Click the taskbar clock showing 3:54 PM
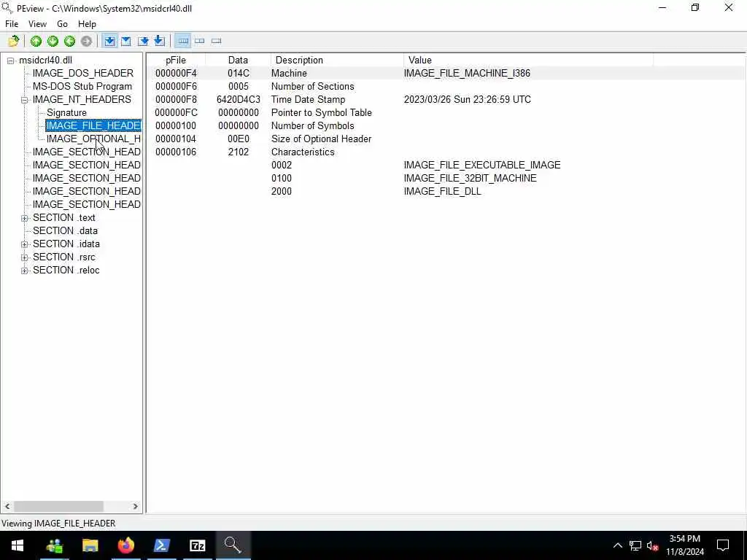 (684, 545)
